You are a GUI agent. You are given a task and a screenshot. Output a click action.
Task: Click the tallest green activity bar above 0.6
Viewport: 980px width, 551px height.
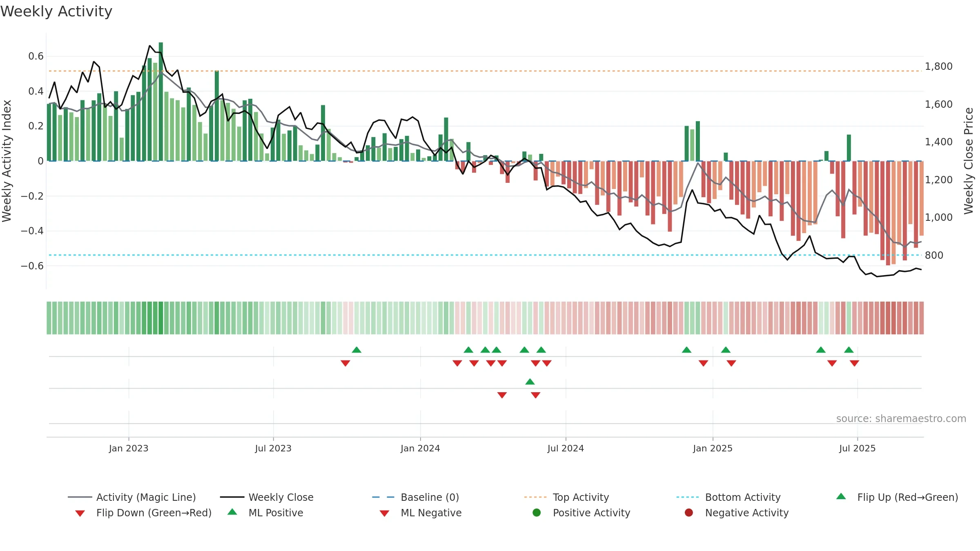(x=161, y=102)
